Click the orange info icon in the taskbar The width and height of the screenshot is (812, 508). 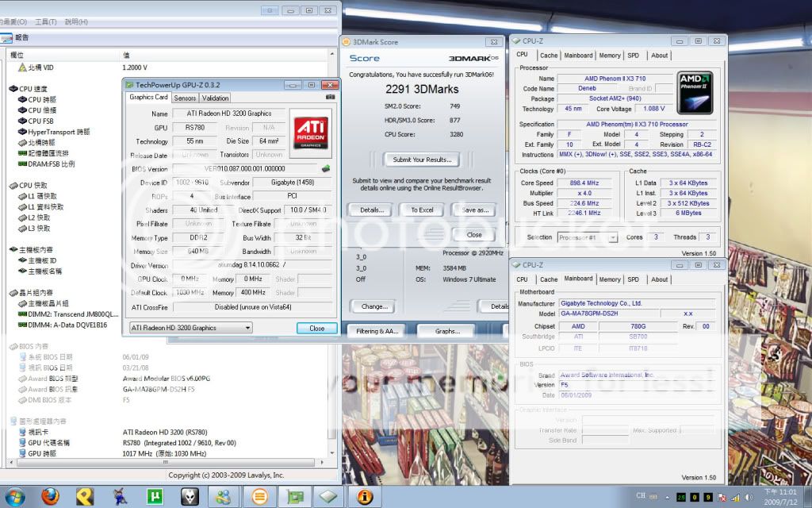pyautogui.click(x=366, y=497)
